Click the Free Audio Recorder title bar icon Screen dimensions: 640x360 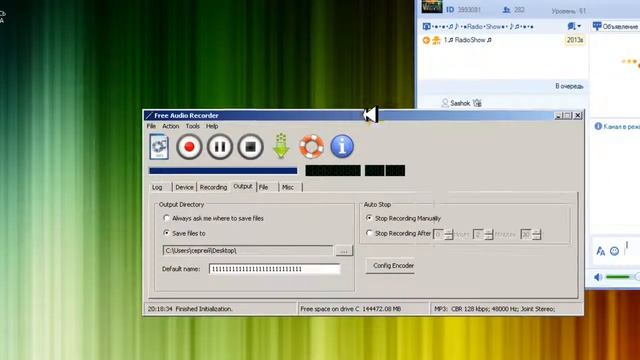click(149, 116)
